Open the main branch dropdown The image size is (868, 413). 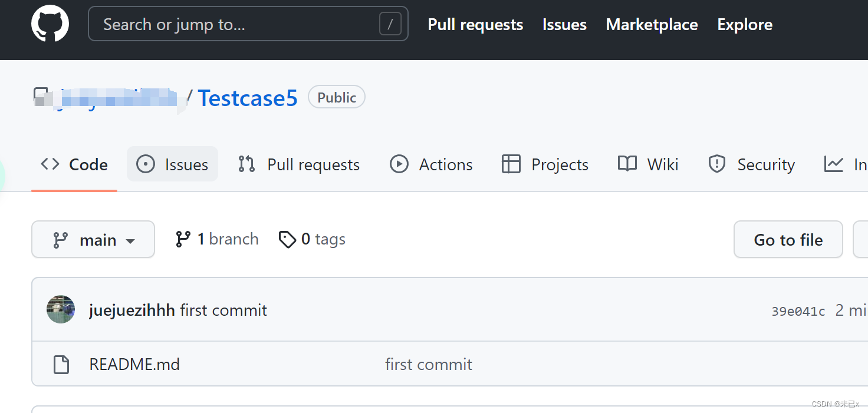pyautogui.click(x=93, y=240)
